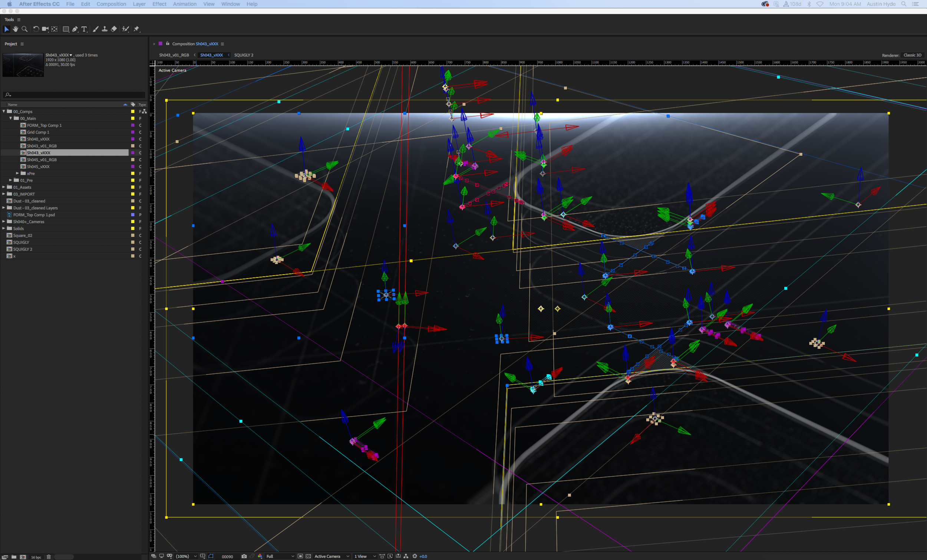Expand the 01_Assets folder
The height and width of the screenshot is (560, 927).
coord(4,187)
